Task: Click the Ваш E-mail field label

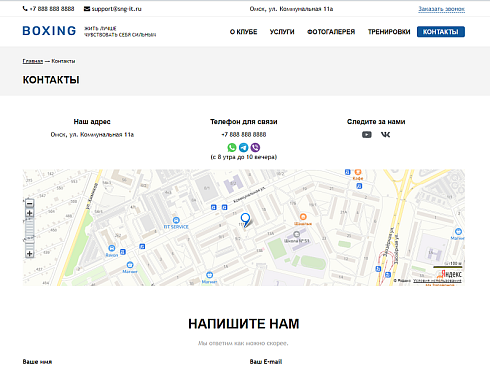Action: (x=266, y=362)
